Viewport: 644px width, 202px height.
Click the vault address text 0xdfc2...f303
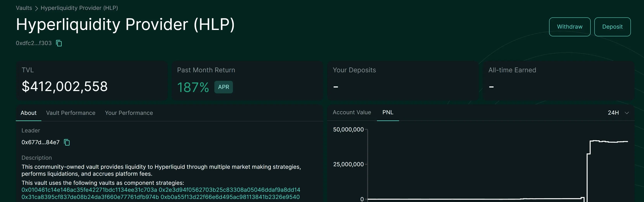[x=34, y=43]
